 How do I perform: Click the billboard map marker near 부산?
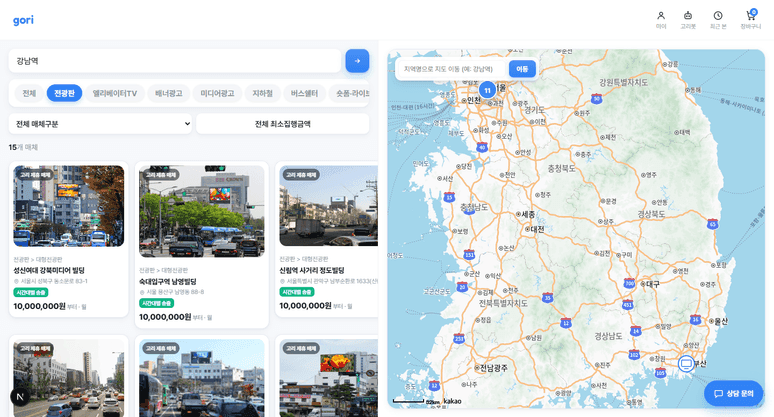point(686,364)
